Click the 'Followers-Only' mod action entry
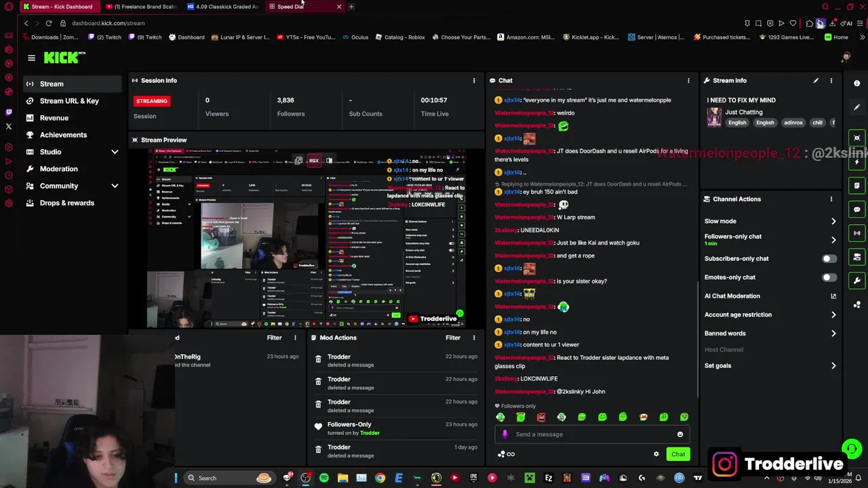 point(396,428)
